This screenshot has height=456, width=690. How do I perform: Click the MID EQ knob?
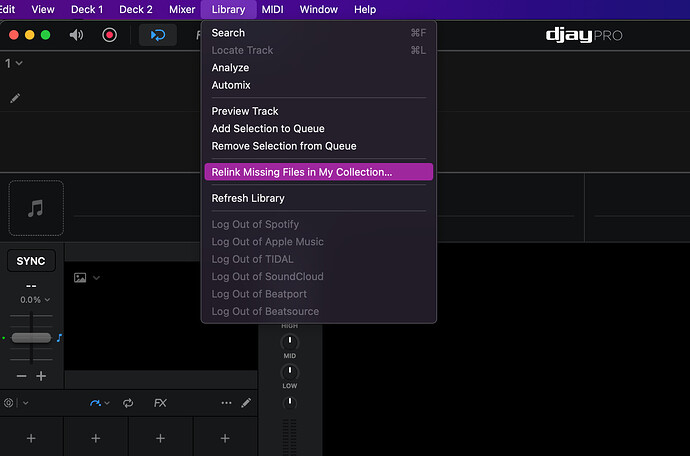point(290,342)
